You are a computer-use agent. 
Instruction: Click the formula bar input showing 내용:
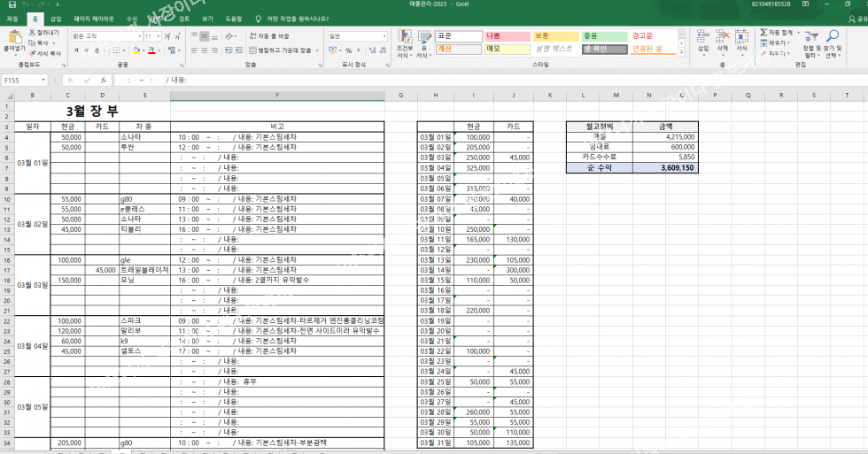443,80
